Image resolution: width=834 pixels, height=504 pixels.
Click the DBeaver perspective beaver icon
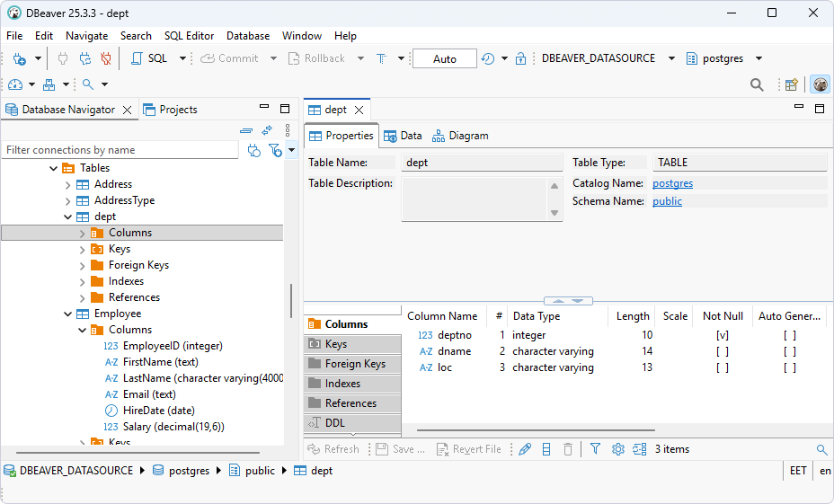(821, 84)
